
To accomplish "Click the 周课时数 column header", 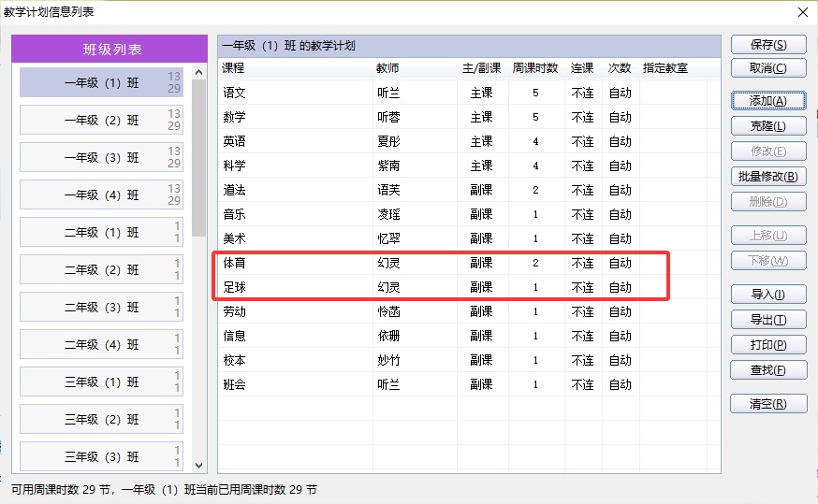I will [x=535, y=68].
